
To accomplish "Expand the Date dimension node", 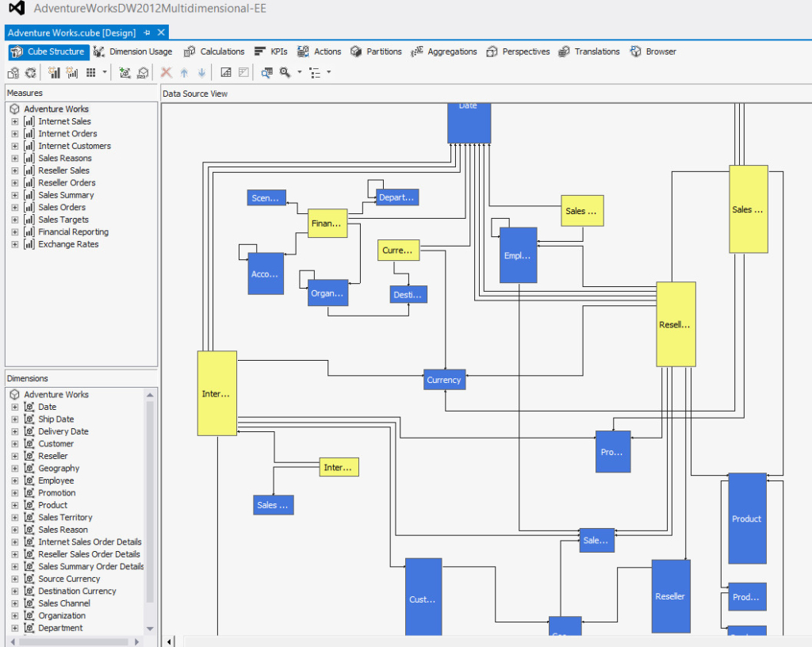I will [14, 408].
